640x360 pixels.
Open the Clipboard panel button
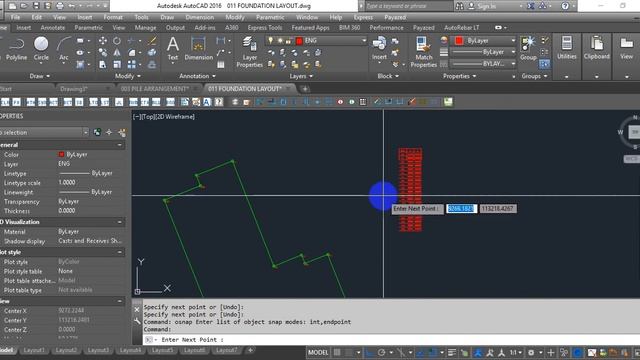[x=596, y=49]
